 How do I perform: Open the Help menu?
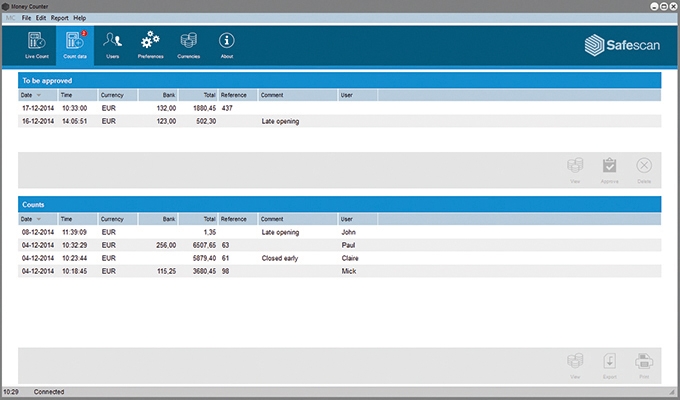80,18
